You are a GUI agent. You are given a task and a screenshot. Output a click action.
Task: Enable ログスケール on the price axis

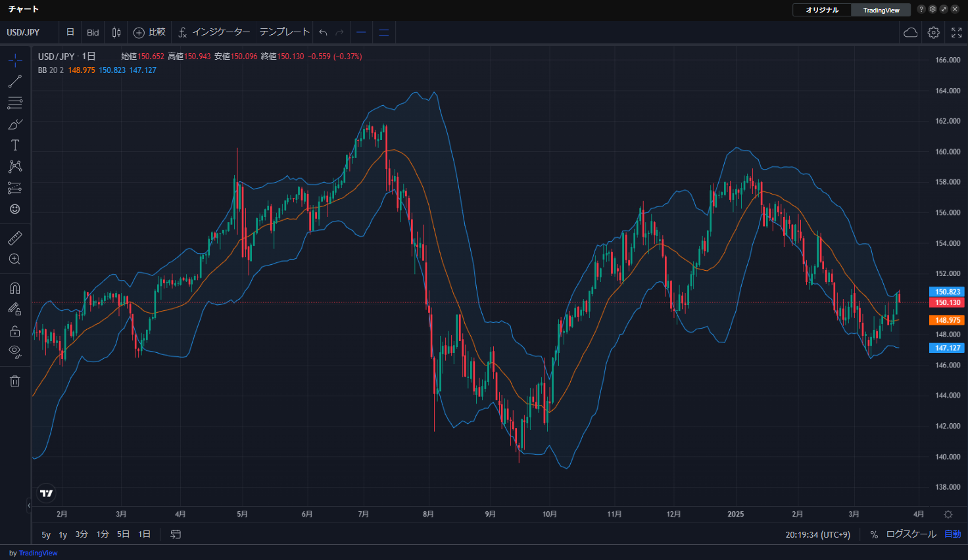click(911, 534)
